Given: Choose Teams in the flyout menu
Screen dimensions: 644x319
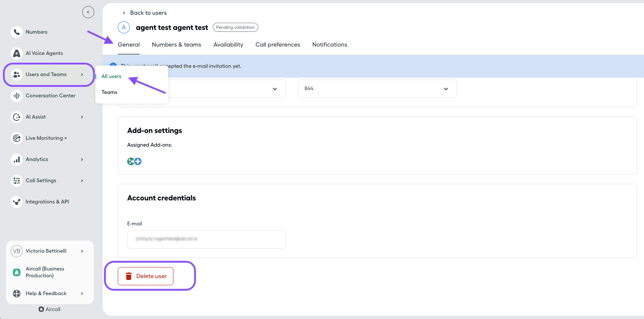Looking at the screenshot, I should click(109, 92).
